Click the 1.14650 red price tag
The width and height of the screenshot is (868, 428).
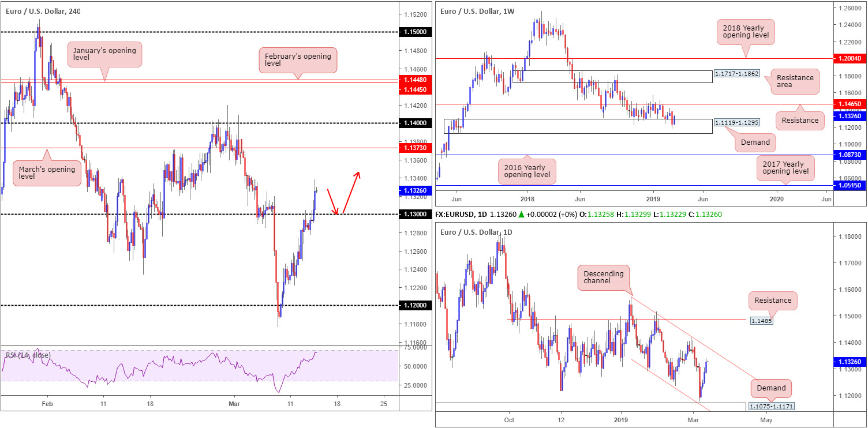850,104
